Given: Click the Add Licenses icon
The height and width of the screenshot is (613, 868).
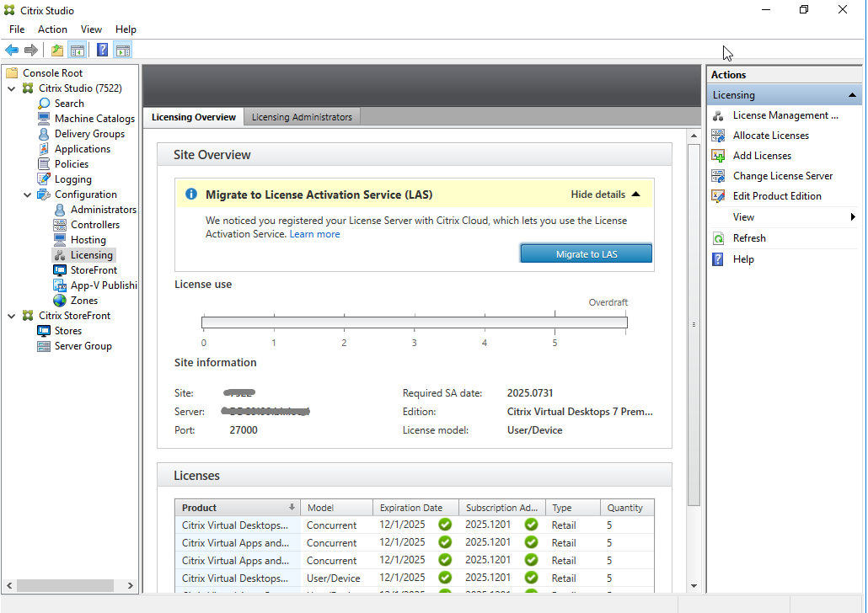Looking at the screenshot, I should (717, 155).
